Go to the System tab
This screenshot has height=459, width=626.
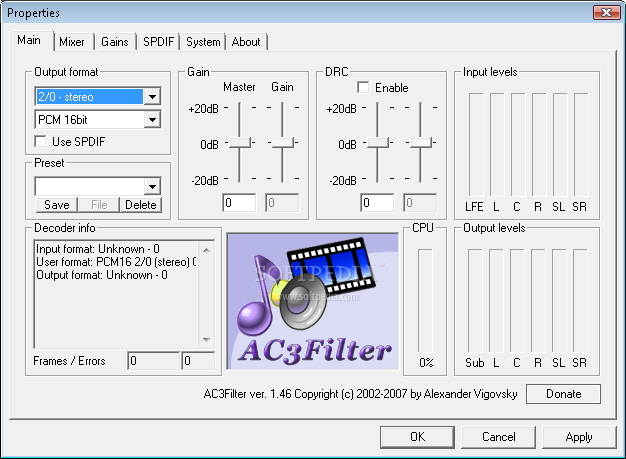tap(203, 42)
